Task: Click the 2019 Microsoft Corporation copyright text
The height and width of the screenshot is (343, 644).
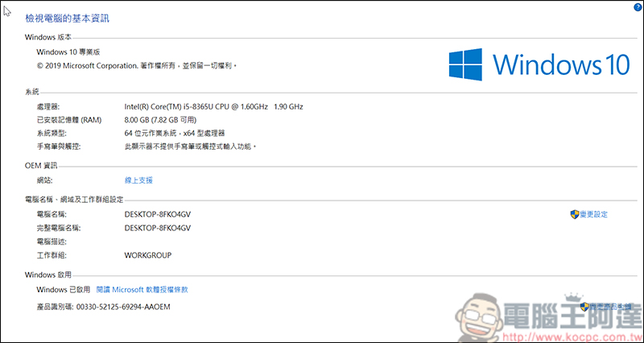Action: (137, 66)
